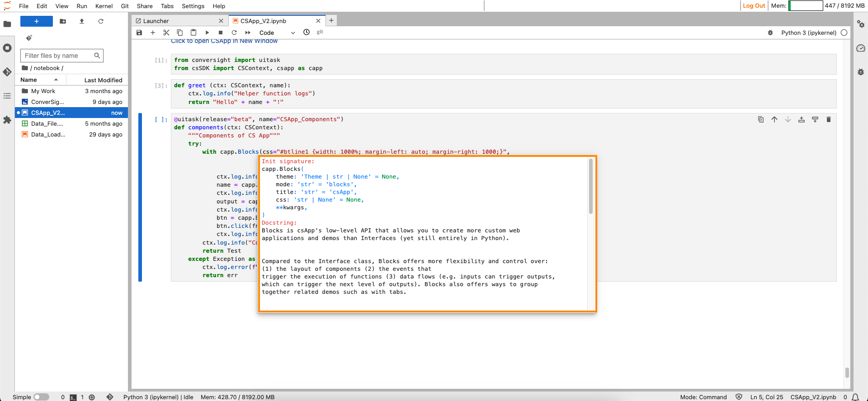Focus the Filter files by name field

pos(62,56)
